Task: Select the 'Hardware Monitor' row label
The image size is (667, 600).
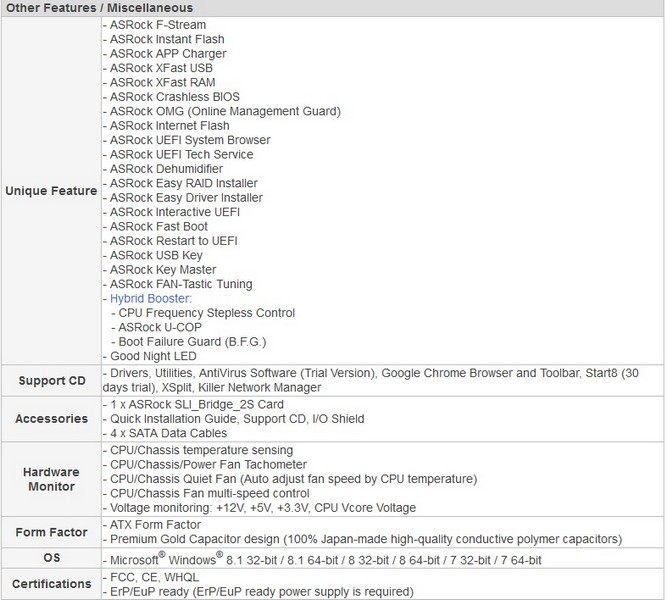Action: click(x=51, y=479)
